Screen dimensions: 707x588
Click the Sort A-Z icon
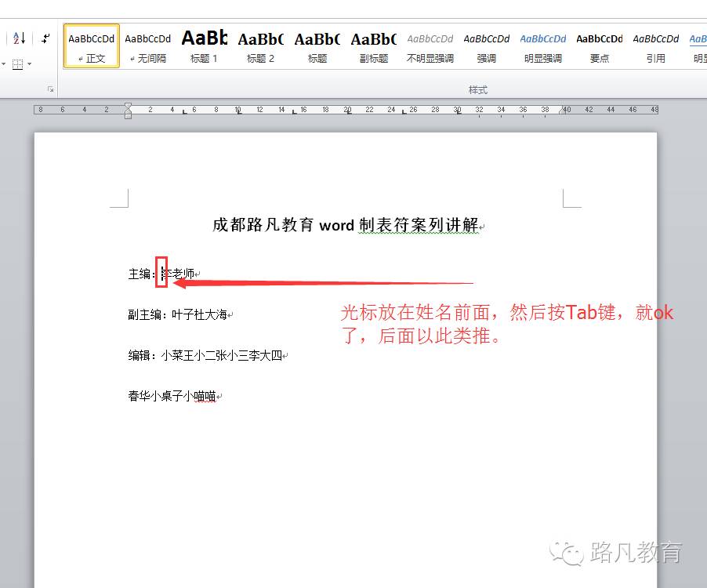20,38
